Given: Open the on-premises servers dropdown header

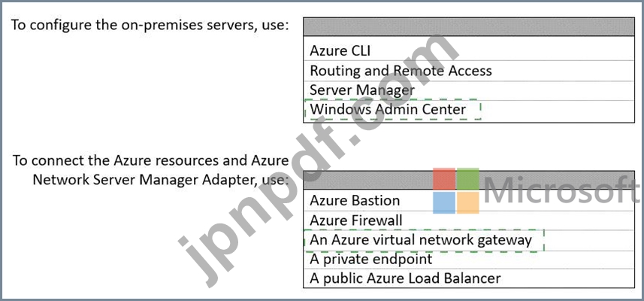Looking at the screenshot, I should click(x=469, y=27).
